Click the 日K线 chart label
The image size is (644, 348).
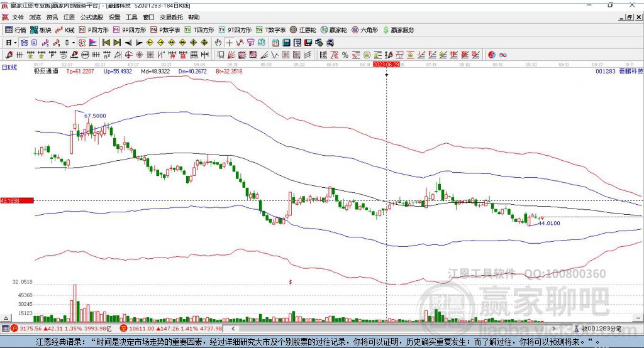9,67
